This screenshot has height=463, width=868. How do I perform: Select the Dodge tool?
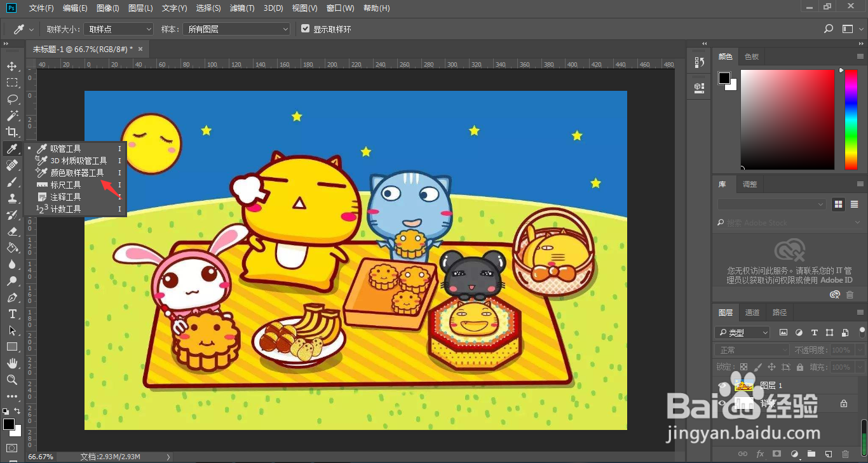11,281
